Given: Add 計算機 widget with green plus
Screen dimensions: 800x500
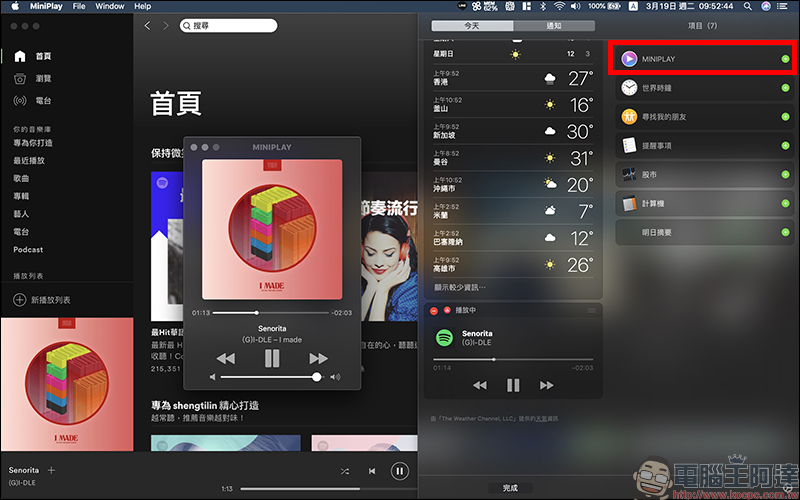Looking at the screenshot, I should click(785, 203).
